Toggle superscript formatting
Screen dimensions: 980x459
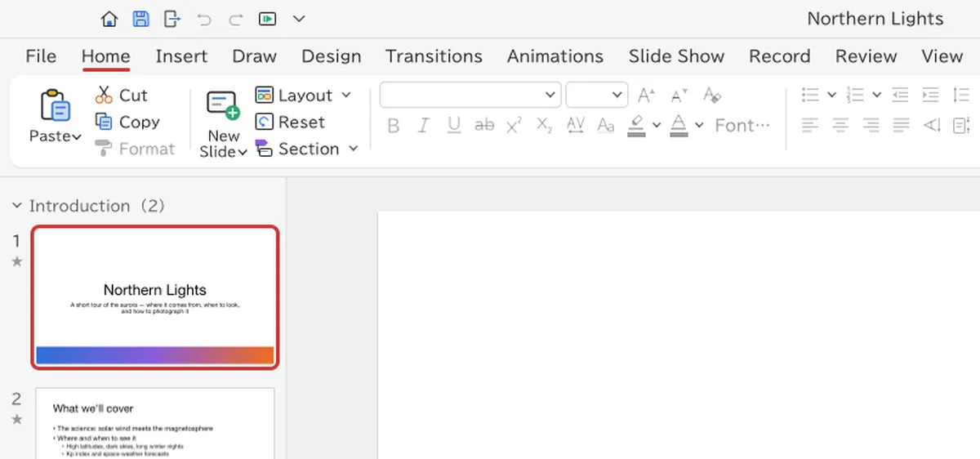tap(514, 125)
